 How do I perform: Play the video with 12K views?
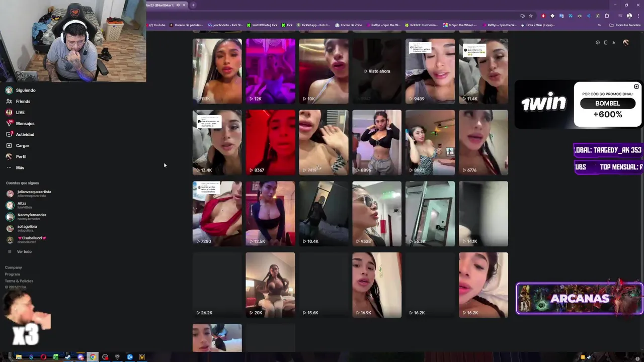pos(270,71)
